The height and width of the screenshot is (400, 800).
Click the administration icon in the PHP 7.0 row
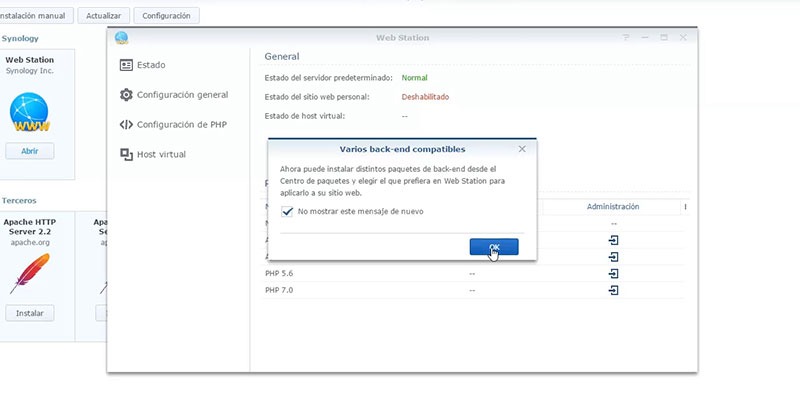click(613, 290)
